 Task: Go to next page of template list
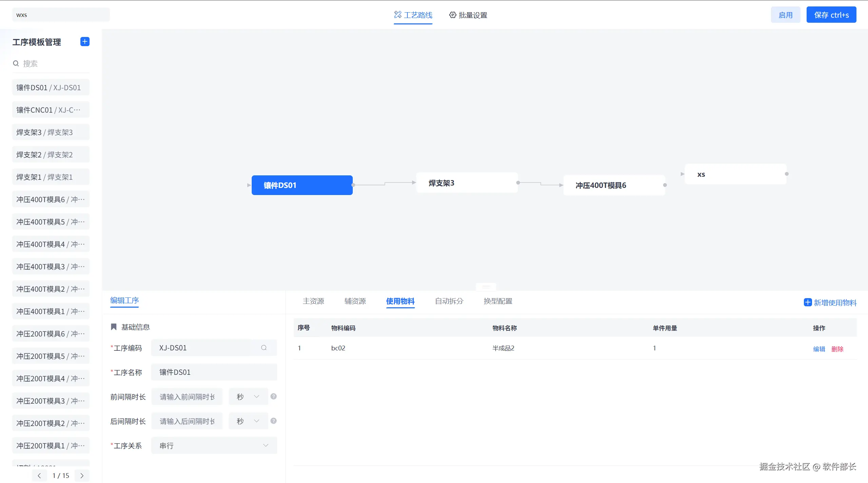(x=82, y=476)
